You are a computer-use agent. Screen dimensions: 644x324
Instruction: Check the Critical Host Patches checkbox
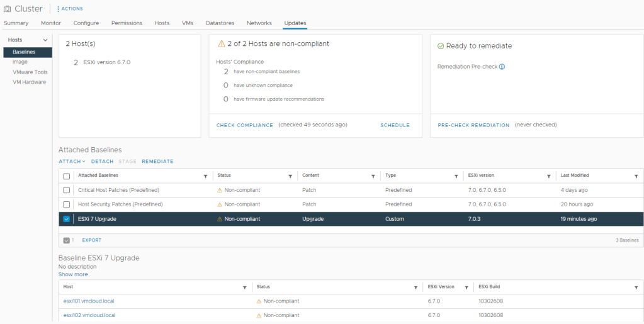pos(67,190)
